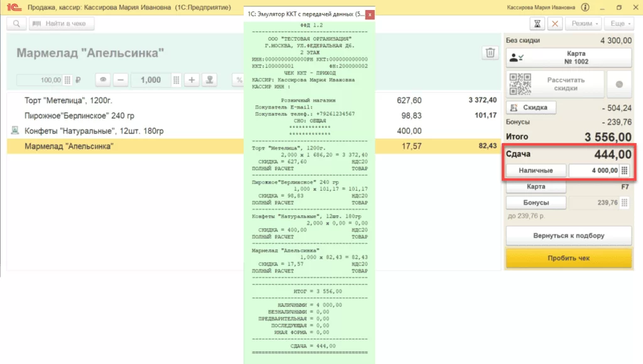Click the cash amount input field
Screen dimensions: 643x364
pos(593,171)
